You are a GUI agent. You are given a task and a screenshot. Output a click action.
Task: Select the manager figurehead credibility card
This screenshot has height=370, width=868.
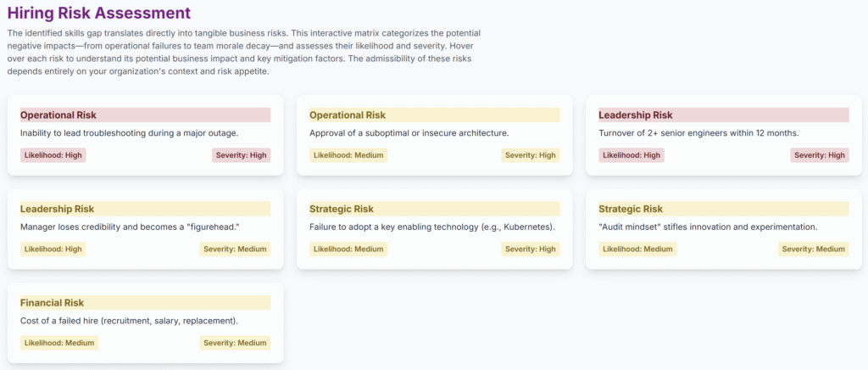(145, 229)
